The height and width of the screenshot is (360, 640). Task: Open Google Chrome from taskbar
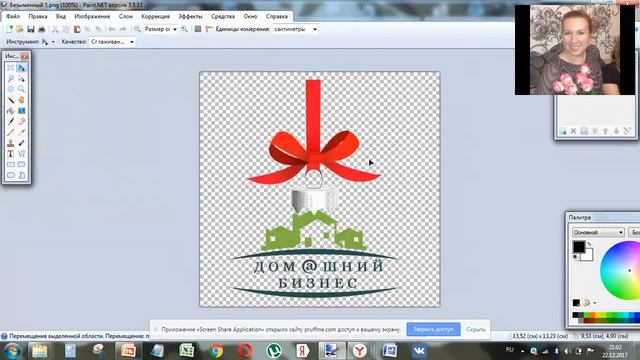click(x=216, y=351)
